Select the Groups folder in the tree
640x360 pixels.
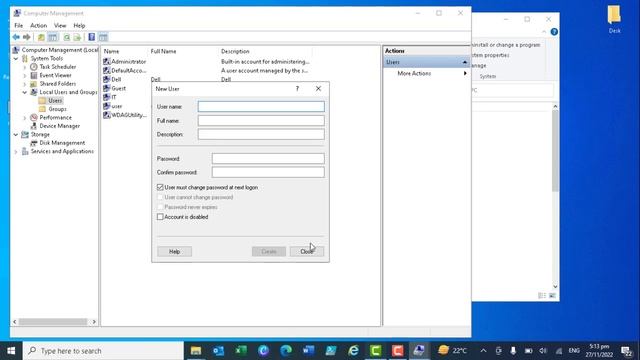coord(57,109)
